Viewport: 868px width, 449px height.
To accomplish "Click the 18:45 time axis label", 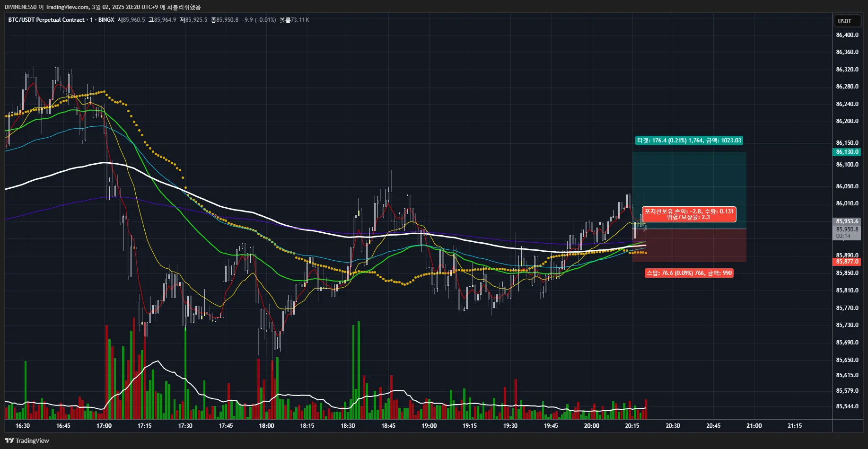I will [389, 426].
